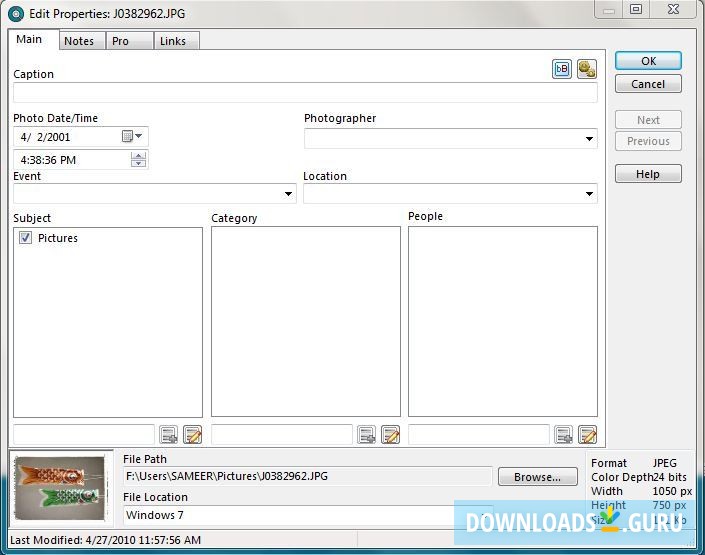Click the add-to-list icon under People
The width and height of the screenshot is (705, 555).
coord(563,434)
